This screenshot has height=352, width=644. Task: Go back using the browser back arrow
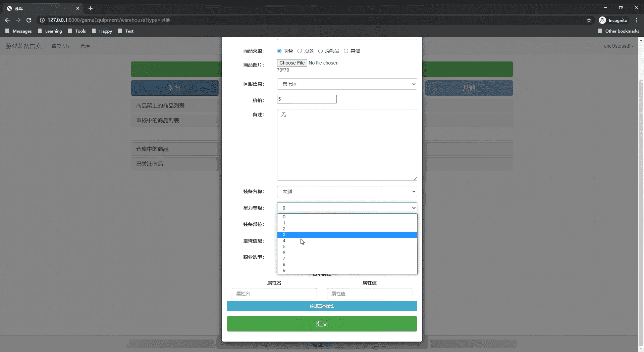pyautogui.click(x=7, y=20)
